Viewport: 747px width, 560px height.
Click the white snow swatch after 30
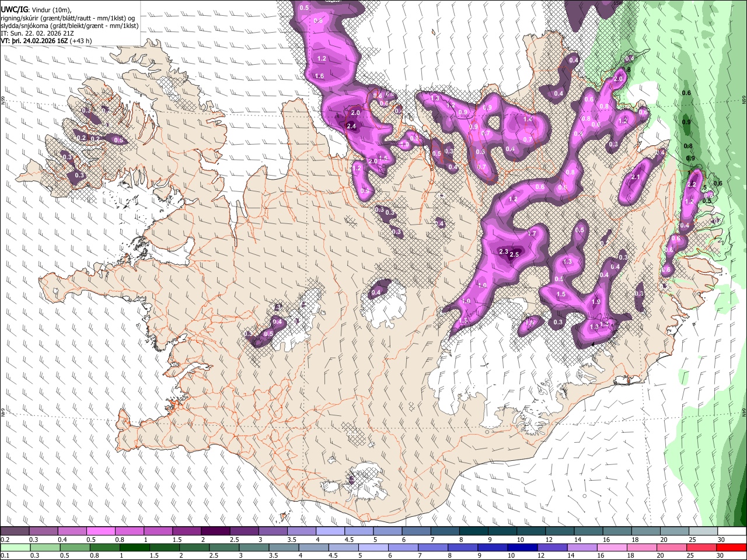(732, 531)
